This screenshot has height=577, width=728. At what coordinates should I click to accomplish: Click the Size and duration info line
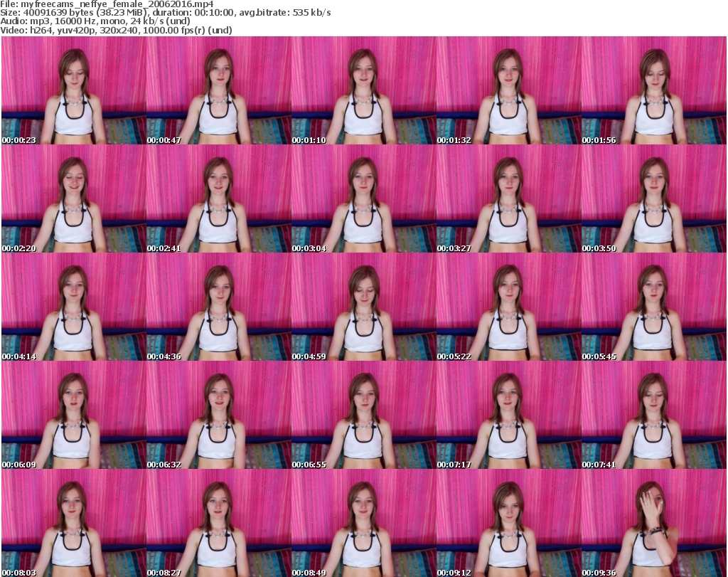[x=165, y=13]
